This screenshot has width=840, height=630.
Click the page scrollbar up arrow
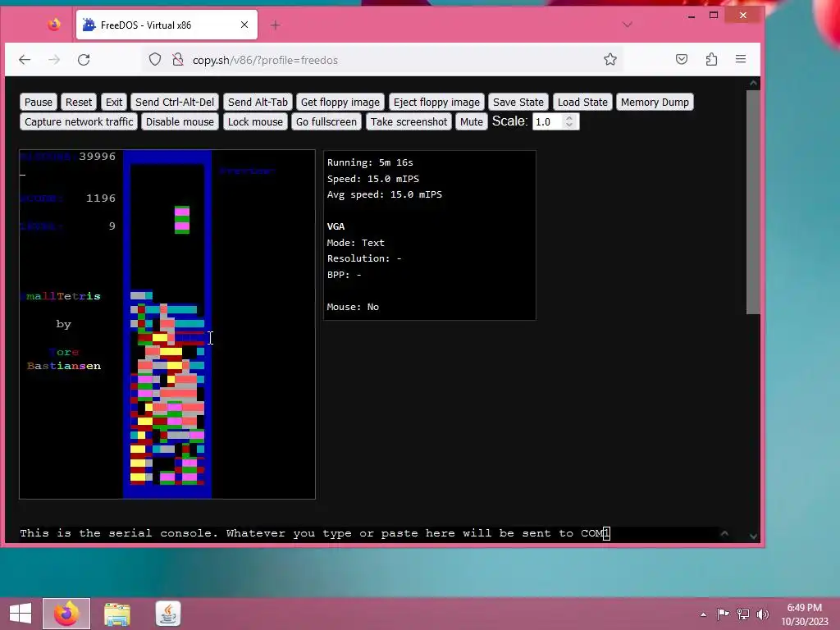[x=753, y=83]
